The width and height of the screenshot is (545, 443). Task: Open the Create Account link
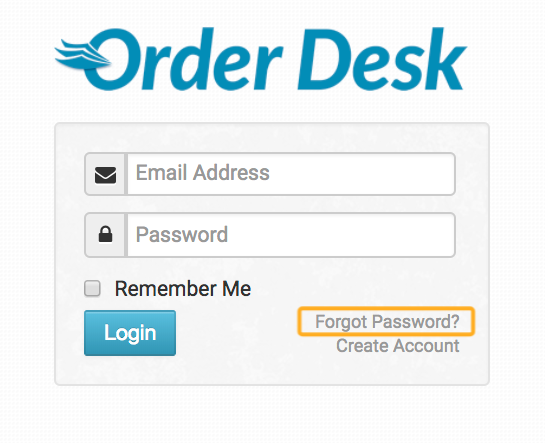[398, 346]
